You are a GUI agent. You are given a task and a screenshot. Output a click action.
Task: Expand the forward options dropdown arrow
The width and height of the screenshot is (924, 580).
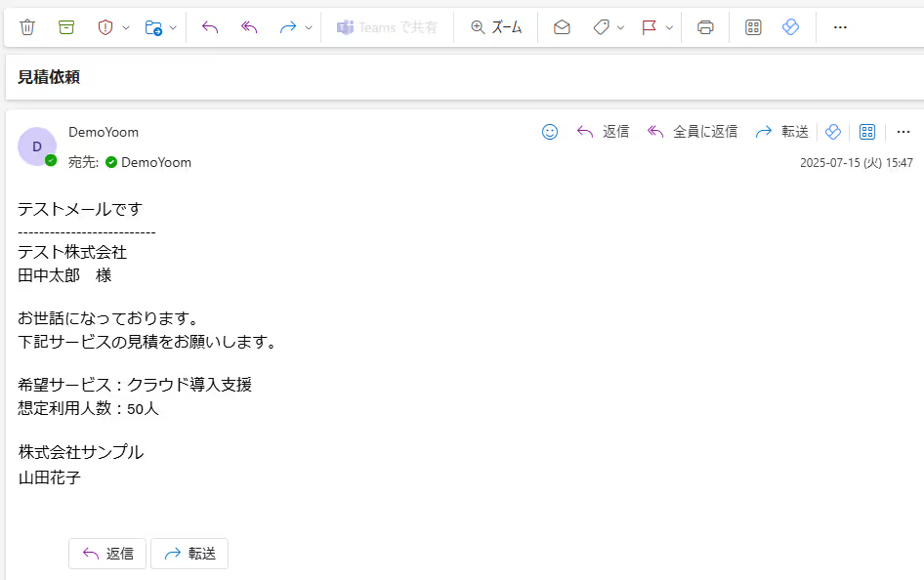coord(309,27)
